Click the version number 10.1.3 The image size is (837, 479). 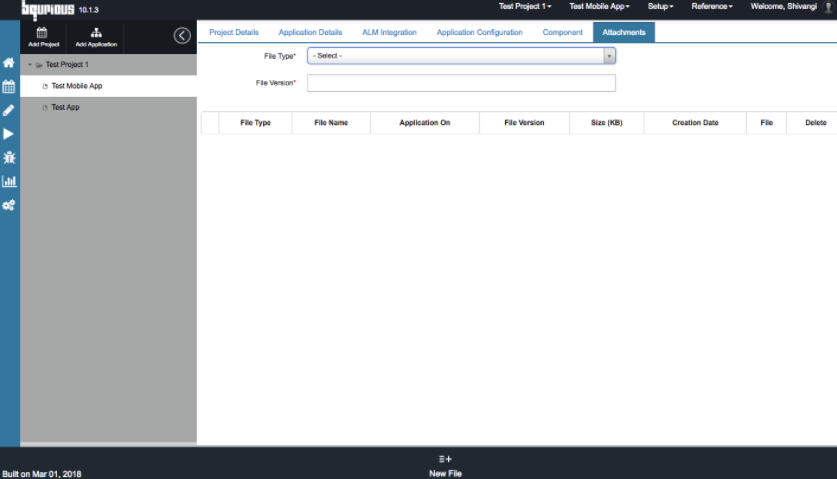(89, 10)
